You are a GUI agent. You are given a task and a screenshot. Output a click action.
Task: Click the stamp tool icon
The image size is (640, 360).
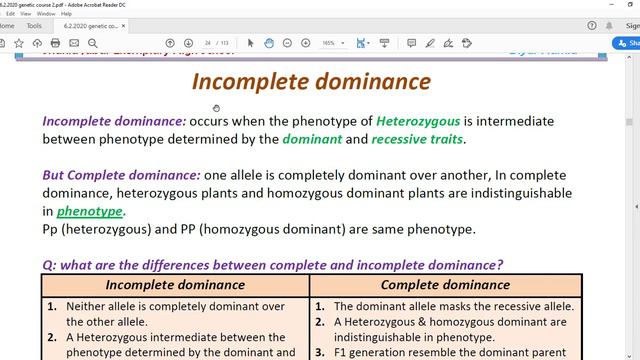[467, 43]
